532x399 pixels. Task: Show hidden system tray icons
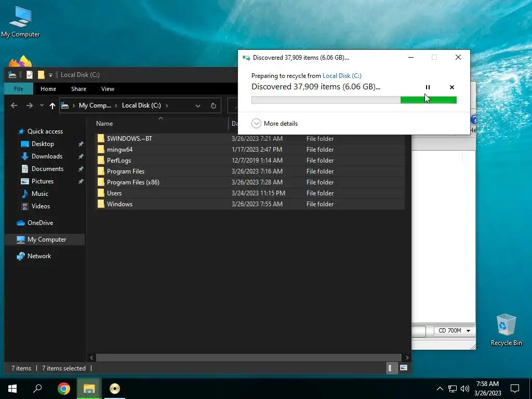tap(440, 389)
